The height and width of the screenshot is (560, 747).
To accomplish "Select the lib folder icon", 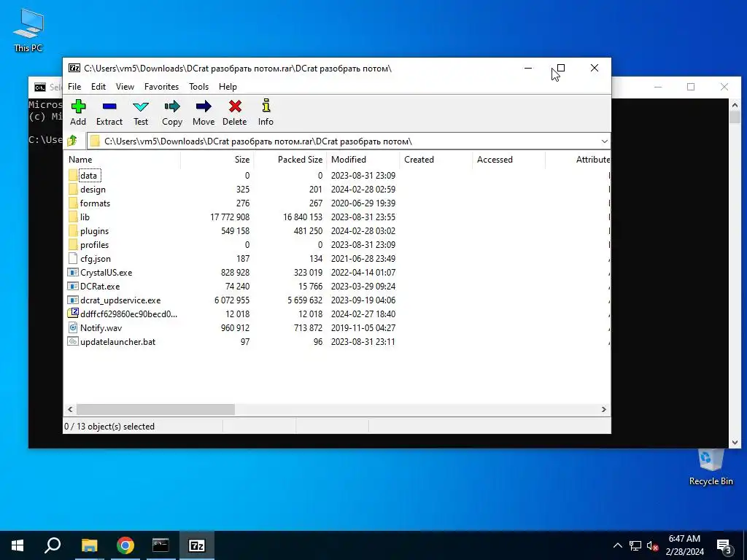I will (73, 217).
